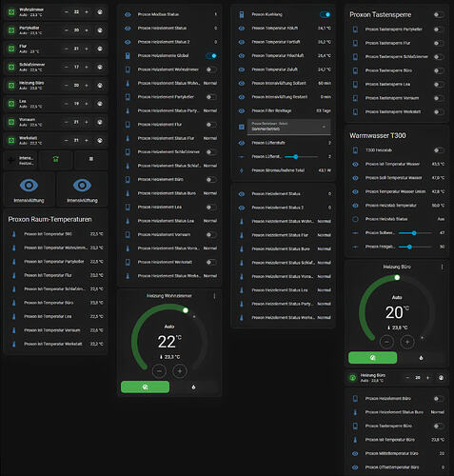The height and width of the screenshot is (476, 454).
Task: Click the Proxon Temperatur Zuluft row
Action: [x=285, y=69]
